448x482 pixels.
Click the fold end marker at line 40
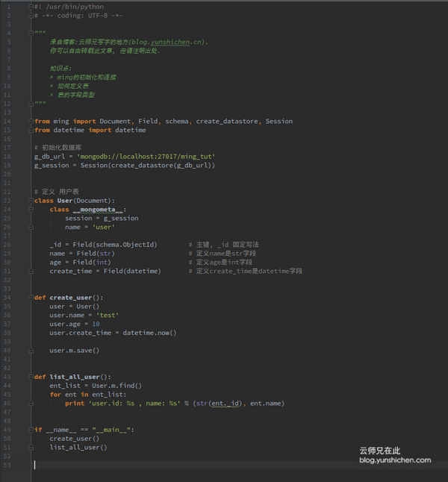[32, 350]
